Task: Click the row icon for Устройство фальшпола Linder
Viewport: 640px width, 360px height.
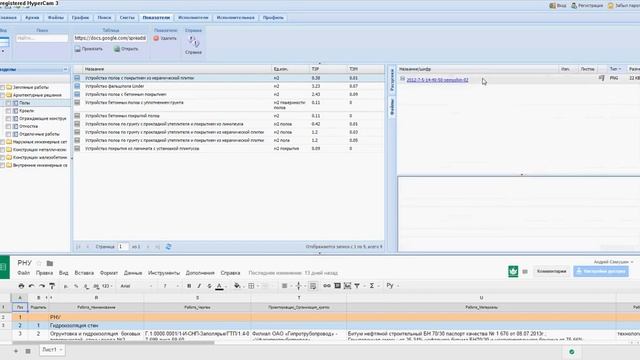Action: point(77,86)
